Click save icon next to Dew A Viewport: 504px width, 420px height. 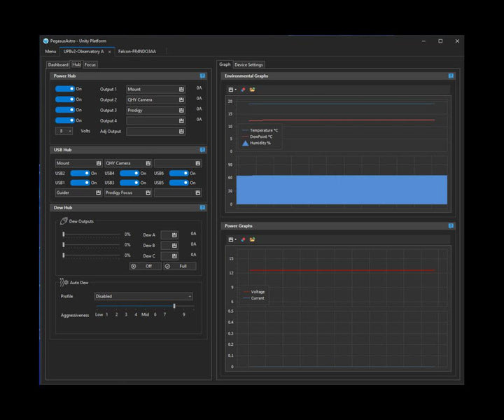[x=174, y=235]
